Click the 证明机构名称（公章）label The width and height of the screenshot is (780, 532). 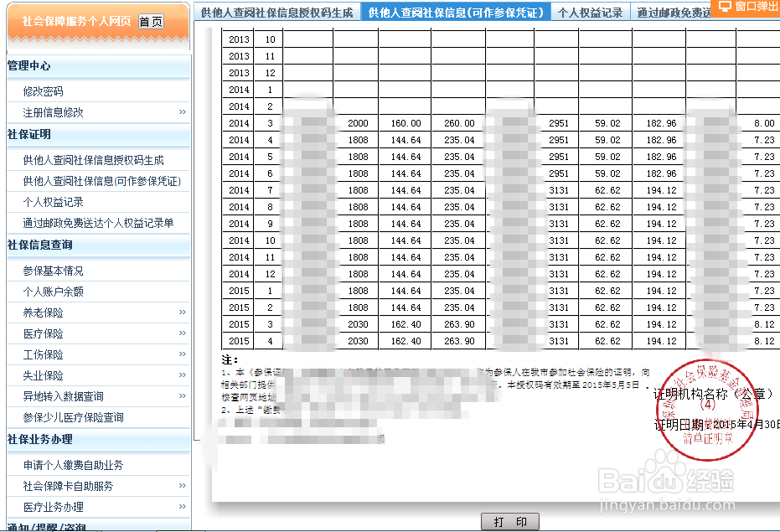(x=714, y=394)
